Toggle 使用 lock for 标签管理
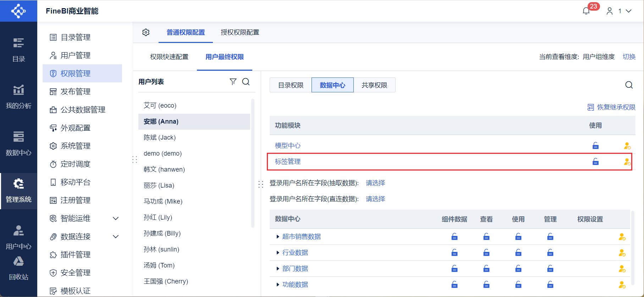 pos(595,162)
